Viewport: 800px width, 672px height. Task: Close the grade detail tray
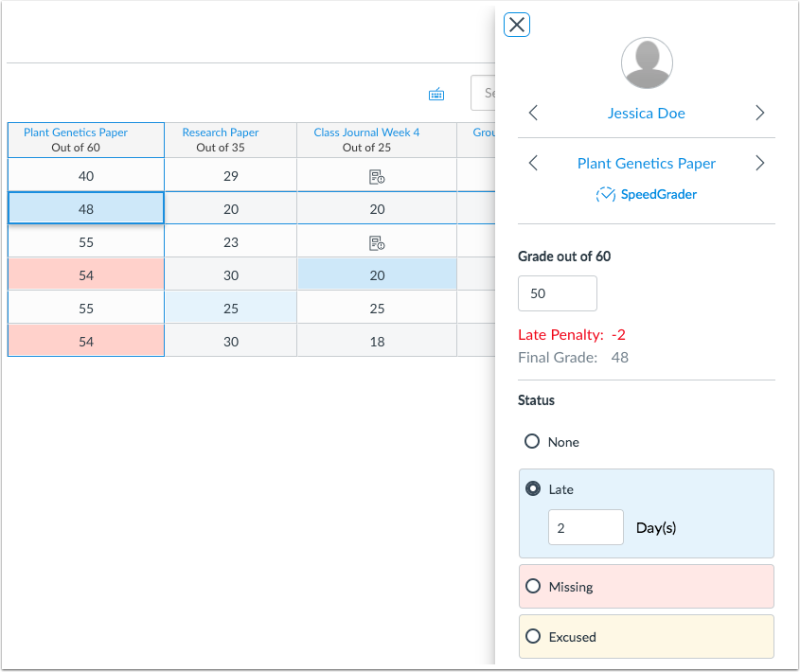(516, 25)
